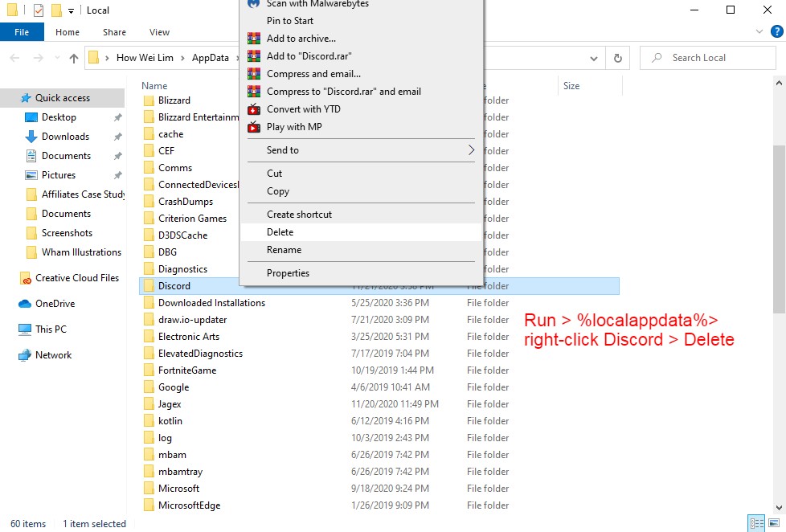Viewport: 786px width, 532px height.
Task: Click the Refresh button in address bar
Action: 617,58
